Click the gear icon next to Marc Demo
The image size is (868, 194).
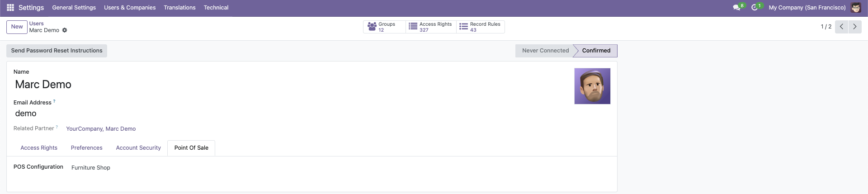tap(65, 30)
